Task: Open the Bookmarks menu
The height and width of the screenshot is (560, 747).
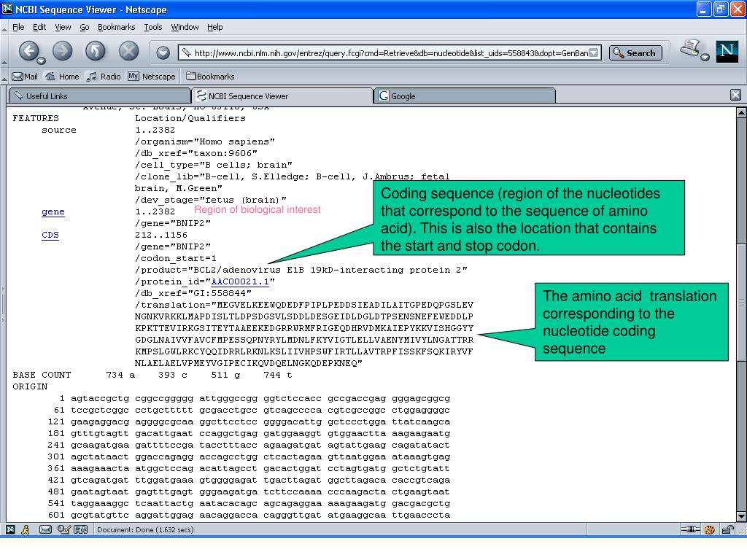Action: [116, 27]
